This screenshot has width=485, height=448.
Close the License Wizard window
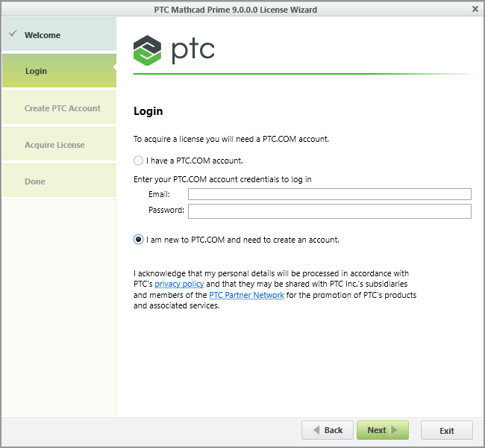click(475, 9)
